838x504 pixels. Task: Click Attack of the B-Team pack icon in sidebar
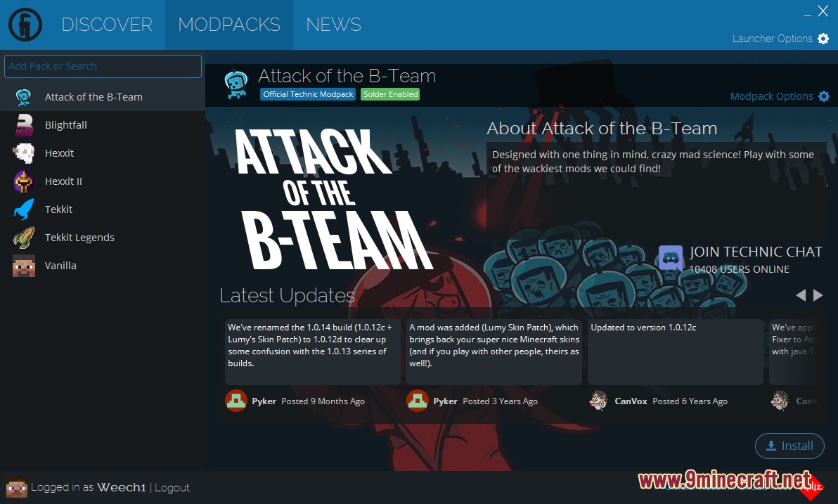click(x=23, y=97)
